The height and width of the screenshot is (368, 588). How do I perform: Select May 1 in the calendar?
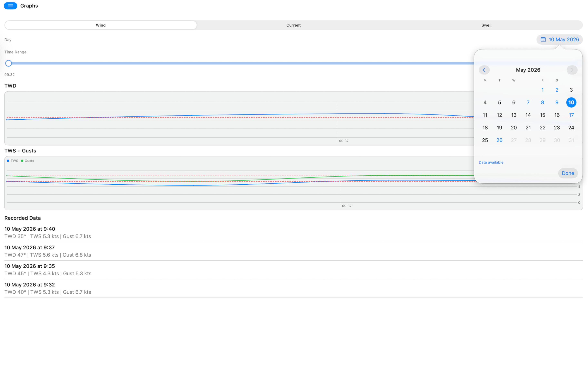[542, 90]
